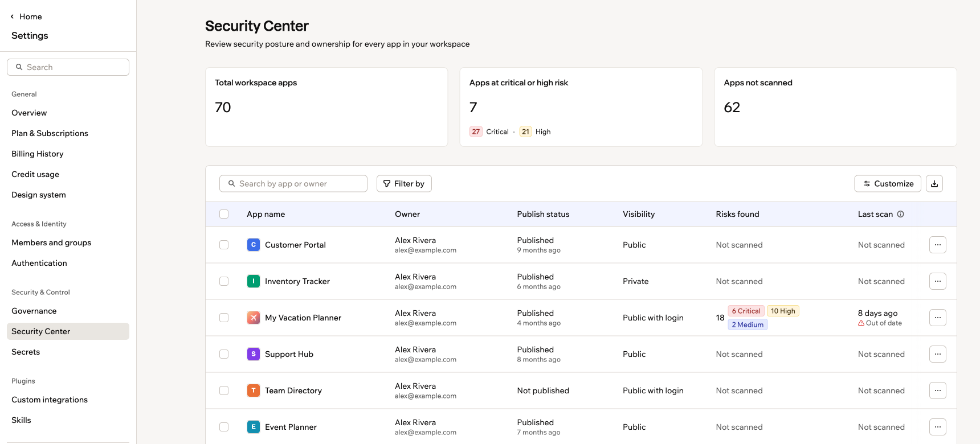Click the magnifier icon in app search

pos(232,183)
